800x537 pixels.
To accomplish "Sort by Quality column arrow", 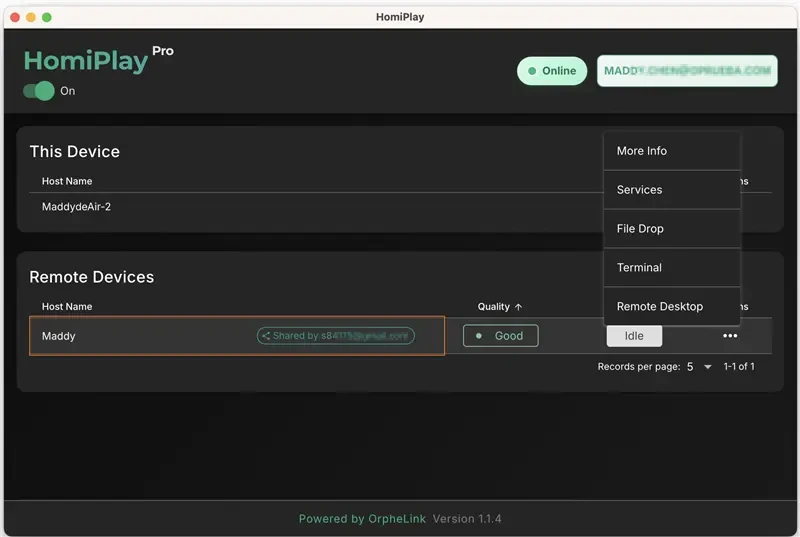I will [518, 306].
